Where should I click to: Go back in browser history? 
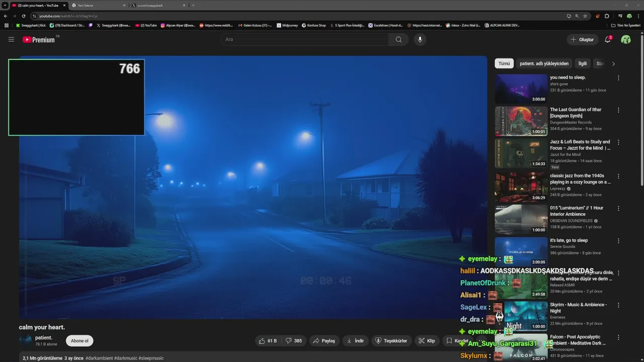pyautogui.click(x=6, y=16)
